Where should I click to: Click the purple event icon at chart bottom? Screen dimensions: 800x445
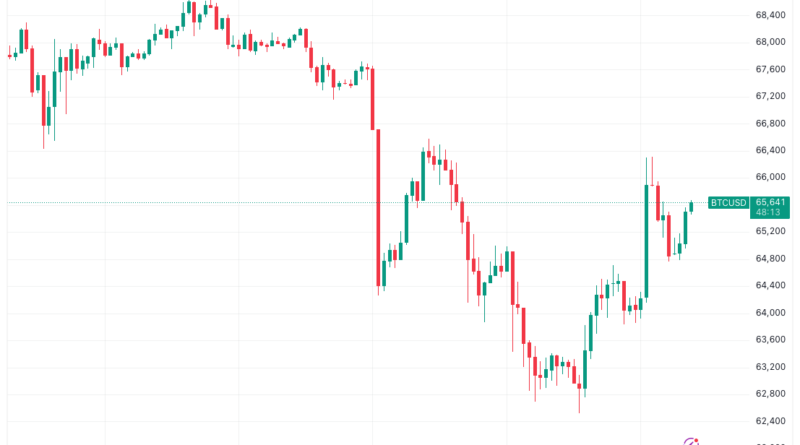[690, 441]
